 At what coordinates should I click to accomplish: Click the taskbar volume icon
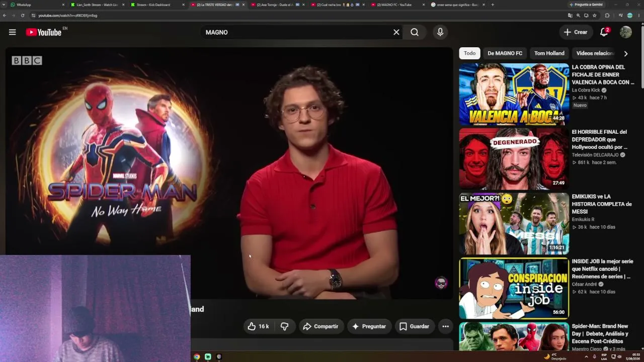[x=619, y=357]
